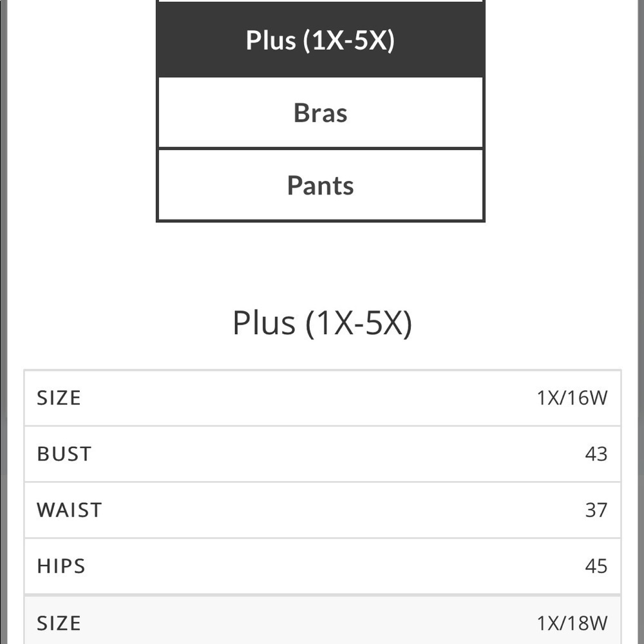644x644 pixels.
Task: Click the 1X/18W size label
Action: (x=572, y=622)
